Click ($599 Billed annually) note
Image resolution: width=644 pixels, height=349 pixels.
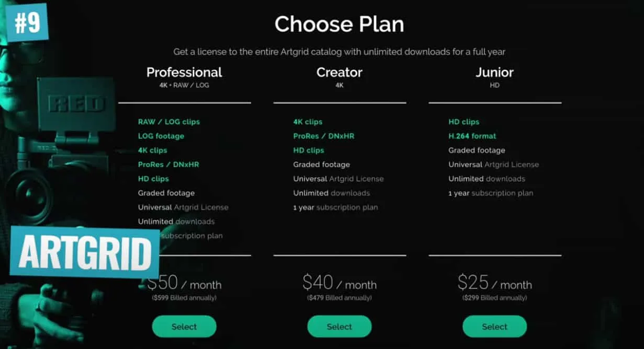coord(184,298)
